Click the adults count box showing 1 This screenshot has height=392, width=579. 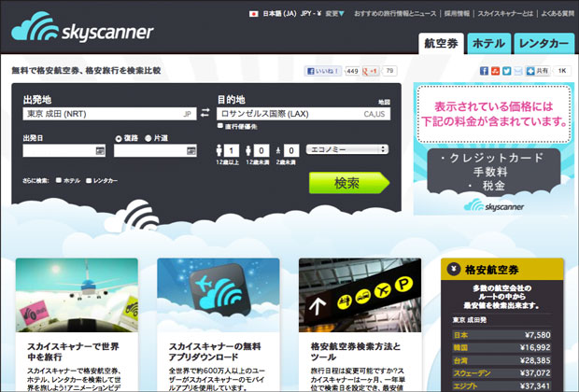(232, 150)
